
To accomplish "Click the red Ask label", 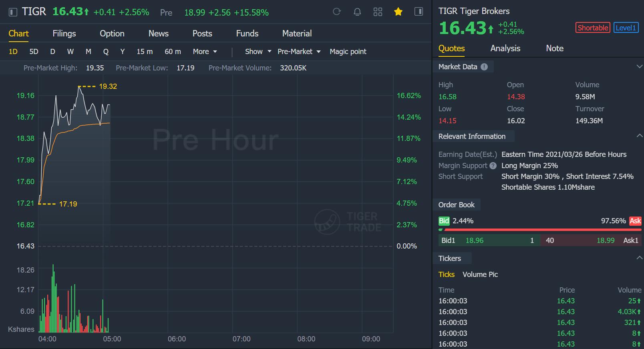I will 635,221.
